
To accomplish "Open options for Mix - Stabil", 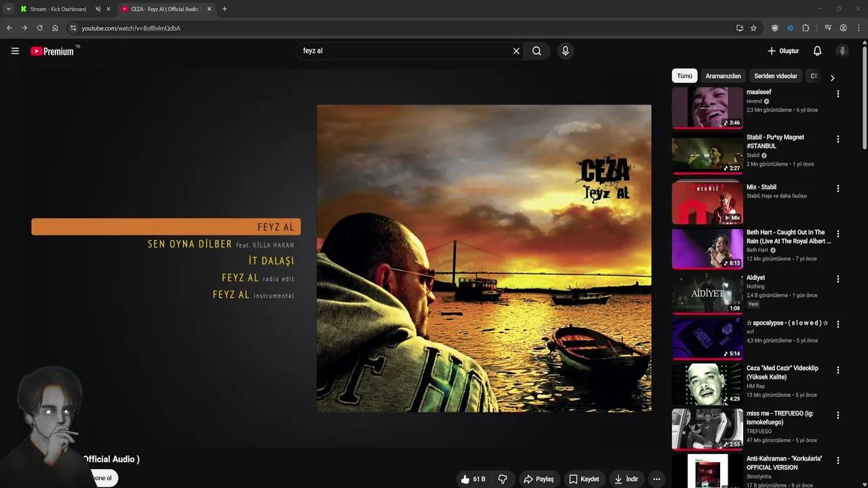I will pos(837,188).
